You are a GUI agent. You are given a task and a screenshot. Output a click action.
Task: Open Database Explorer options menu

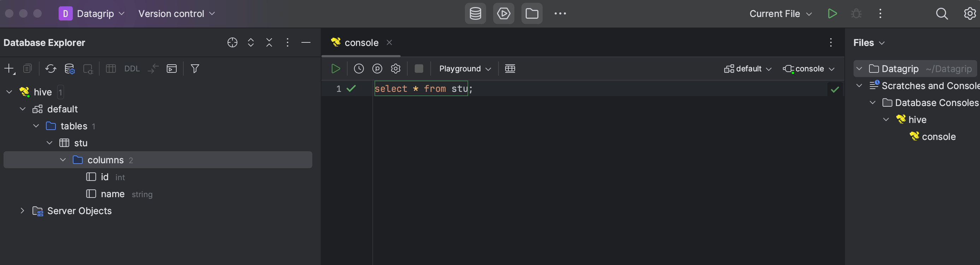pyautogui.click(x=288, y=43)
